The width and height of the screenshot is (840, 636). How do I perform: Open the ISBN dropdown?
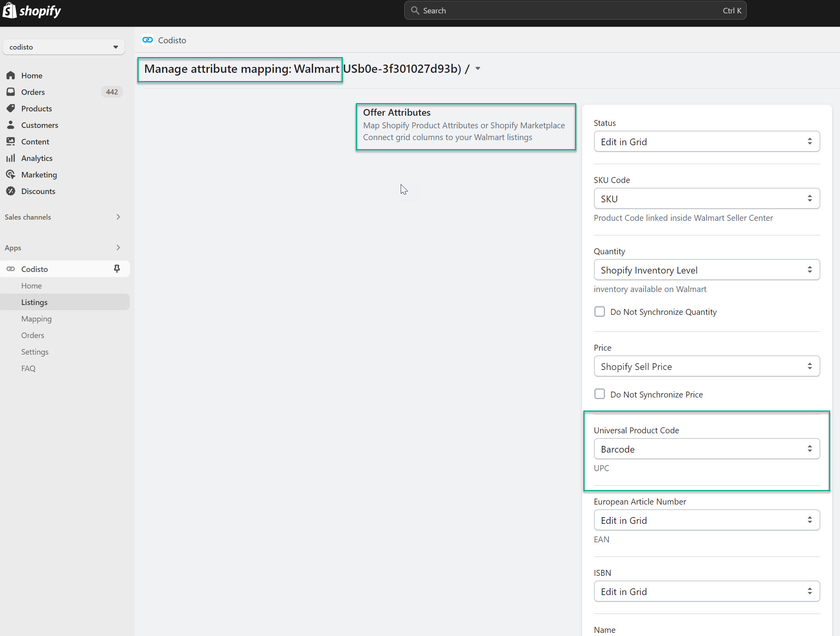707,591
